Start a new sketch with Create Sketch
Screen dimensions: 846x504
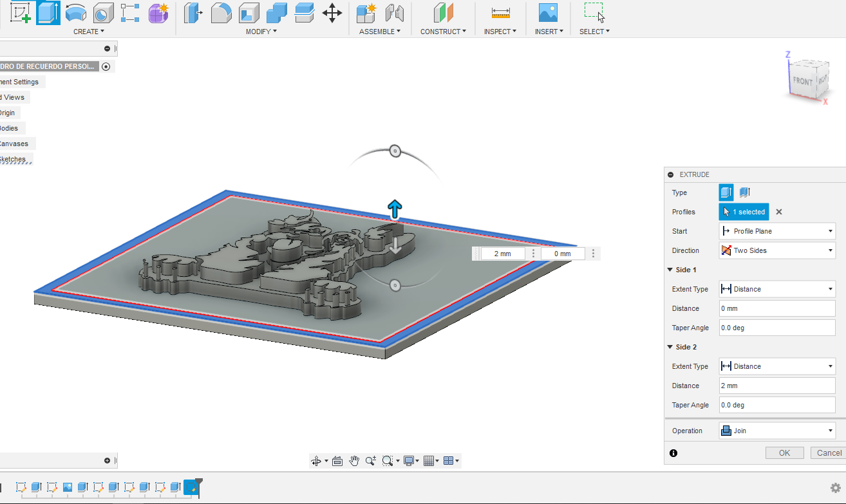[x=21, y=13]
